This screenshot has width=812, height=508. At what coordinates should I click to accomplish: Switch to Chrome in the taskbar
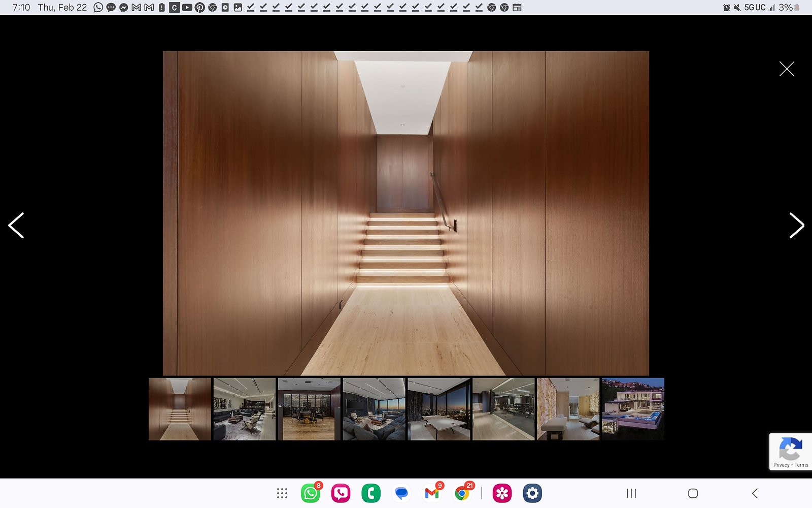(462, 493)
